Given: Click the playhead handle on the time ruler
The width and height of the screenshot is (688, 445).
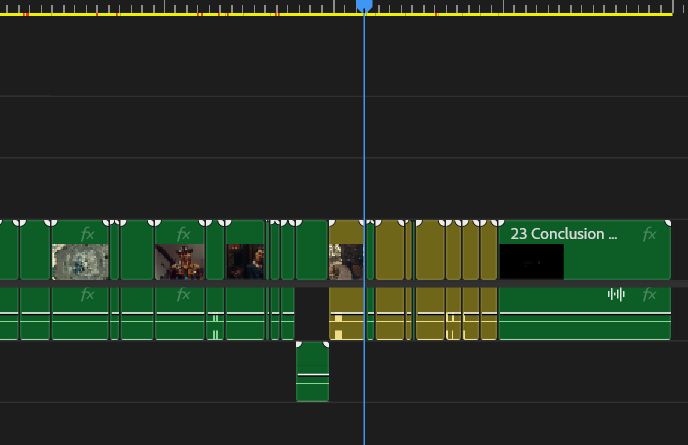Looking at the screenshot, I should click(x=364, y=6).
